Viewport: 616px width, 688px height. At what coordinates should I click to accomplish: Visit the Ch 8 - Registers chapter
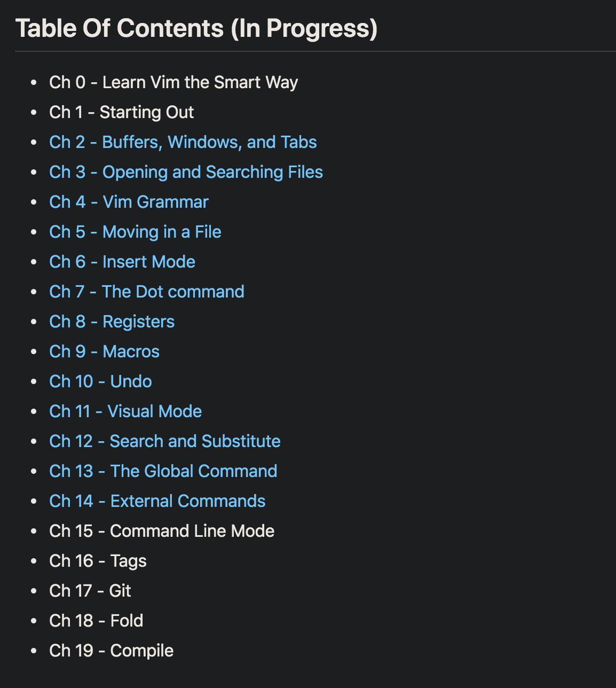[x=112, y=322]
